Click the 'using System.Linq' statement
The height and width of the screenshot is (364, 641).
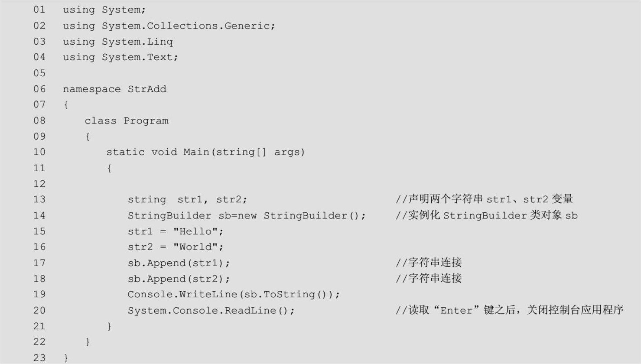click(117, 42)
